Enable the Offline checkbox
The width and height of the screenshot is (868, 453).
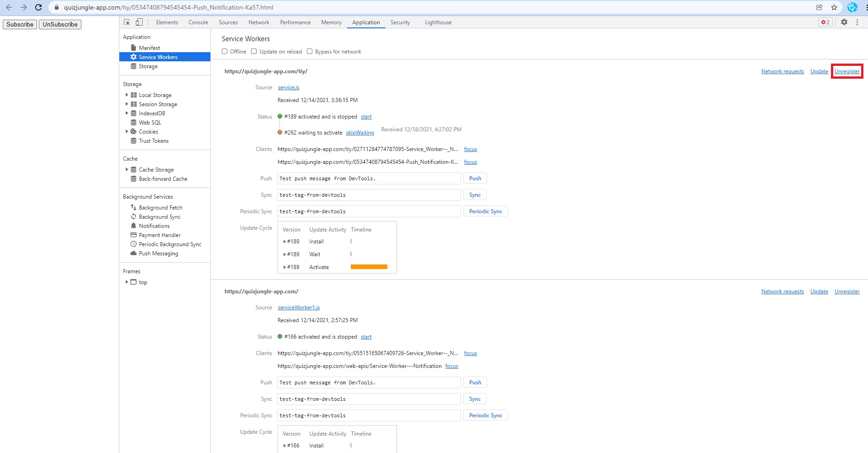(x=225, y=51)
